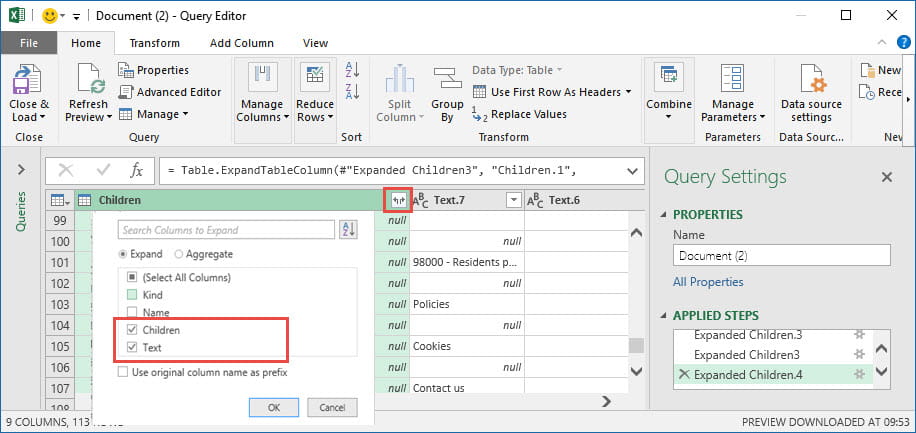
Task: Switch to the Transform ribbon tab
Action: coord(154,43)
